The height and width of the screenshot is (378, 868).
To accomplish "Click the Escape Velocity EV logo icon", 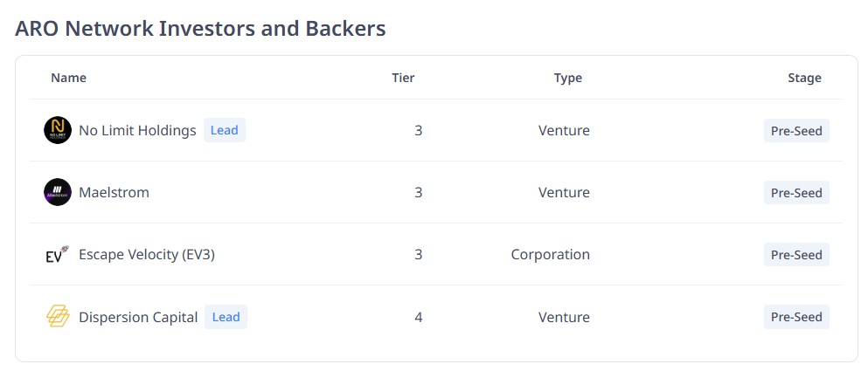I will (58, 255).
